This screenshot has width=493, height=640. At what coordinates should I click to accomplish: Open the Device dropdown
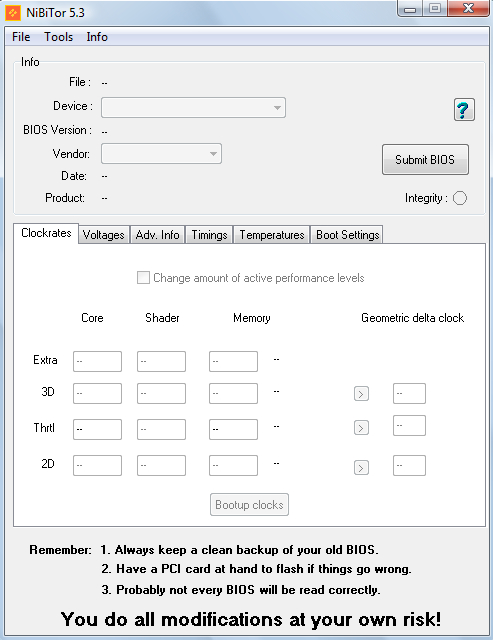coord(193,107)
